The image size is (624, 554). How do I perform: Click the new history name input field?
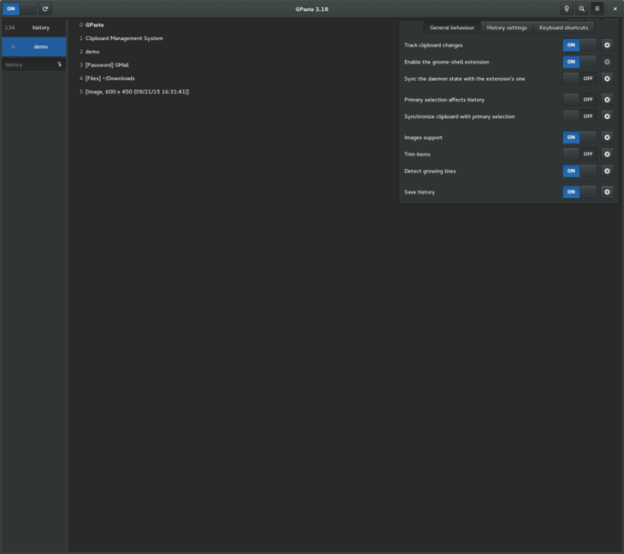28,64
